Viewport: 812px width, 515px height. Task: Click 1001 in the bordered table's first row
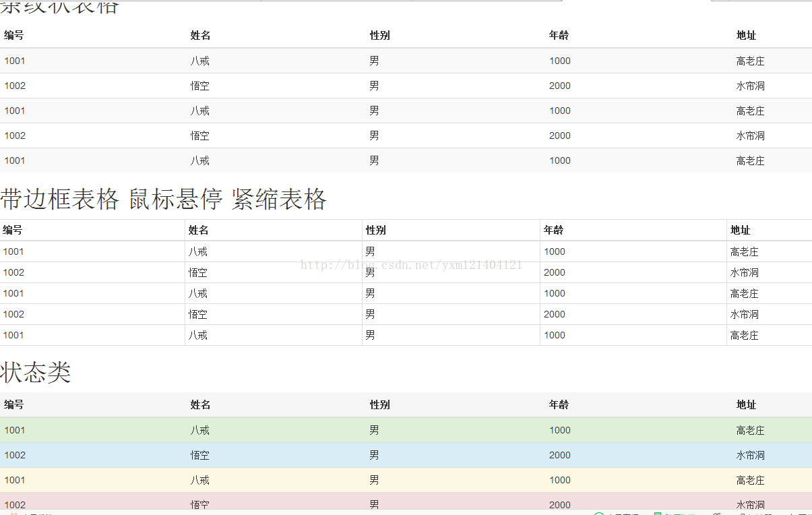point(13,252)
